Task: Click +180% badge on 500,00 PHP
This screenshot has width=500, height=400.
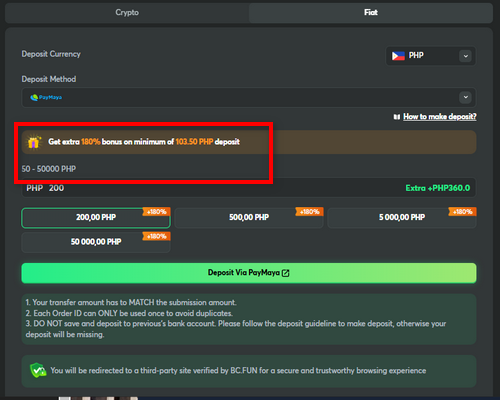Action: (x=309, y=212)
